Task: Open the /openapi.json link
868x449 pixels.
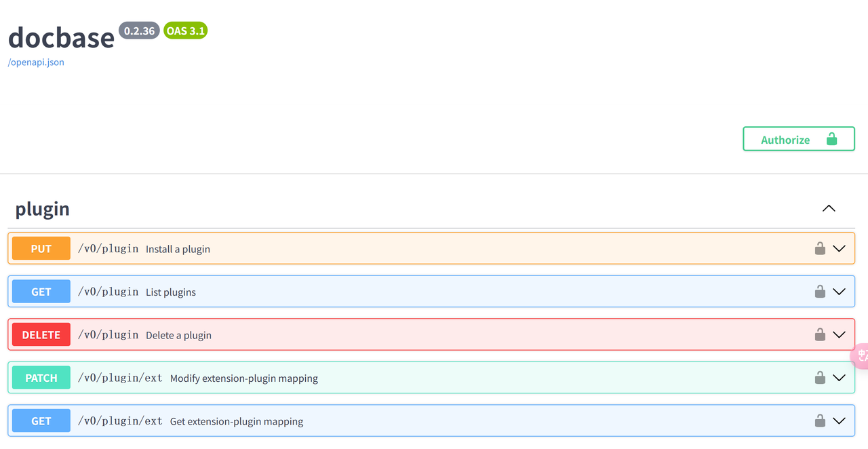Action: point(36,62)
